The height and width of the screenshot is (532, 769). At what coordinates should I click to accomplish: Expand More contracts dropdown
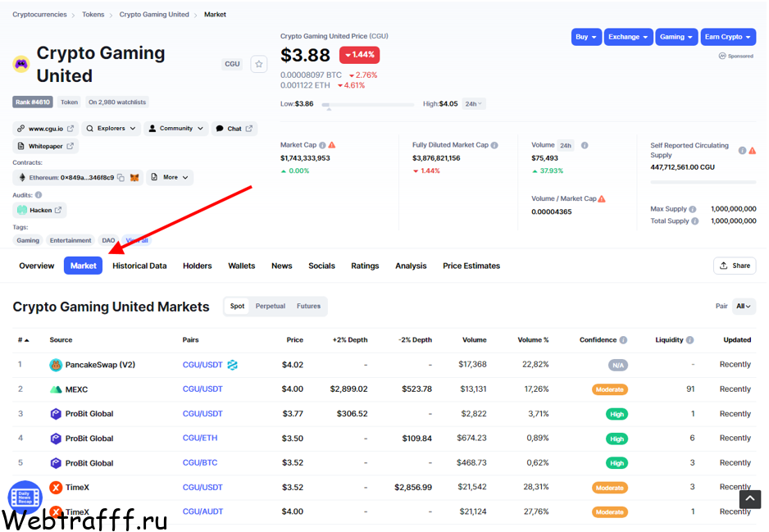[x=170, y=178]
